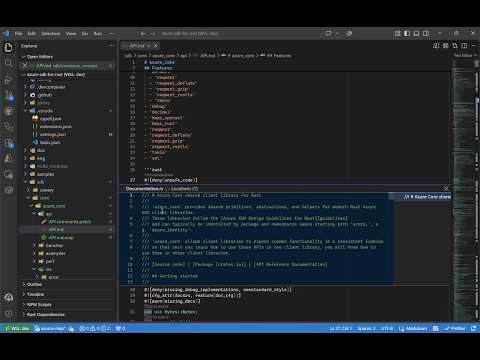Close API.md in Open Editors list
Screen dimensions: 480x360
tap(25, 66)
